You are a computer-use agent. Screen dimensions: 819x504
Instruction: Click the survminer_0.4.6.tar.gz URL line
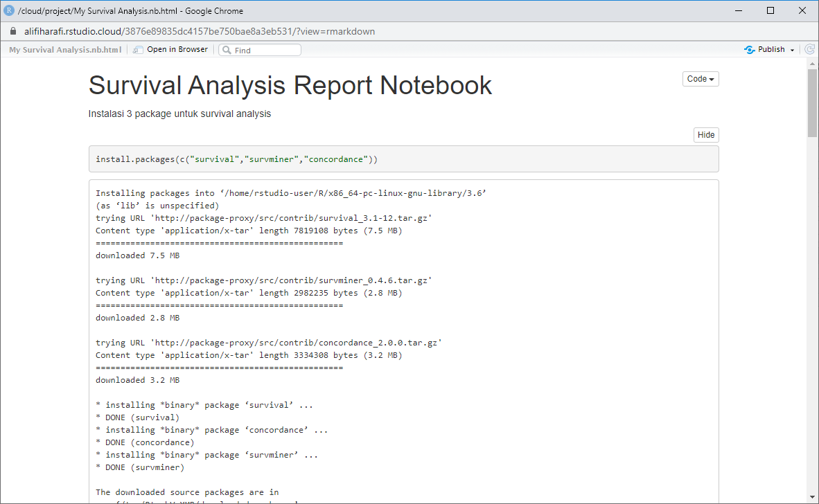264,280
